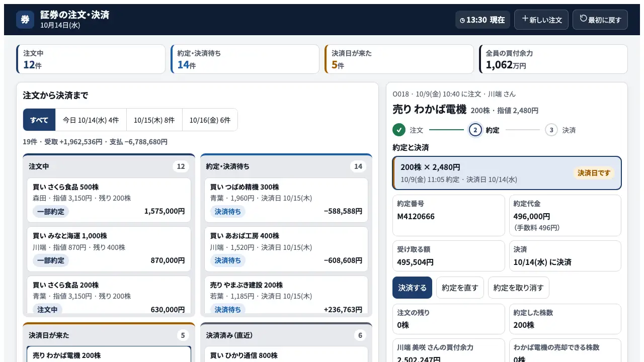This screenshot has height=362, width=644.
Task: Open the 売り やまぶき建設 200株 card
Action: click(286, 296)
